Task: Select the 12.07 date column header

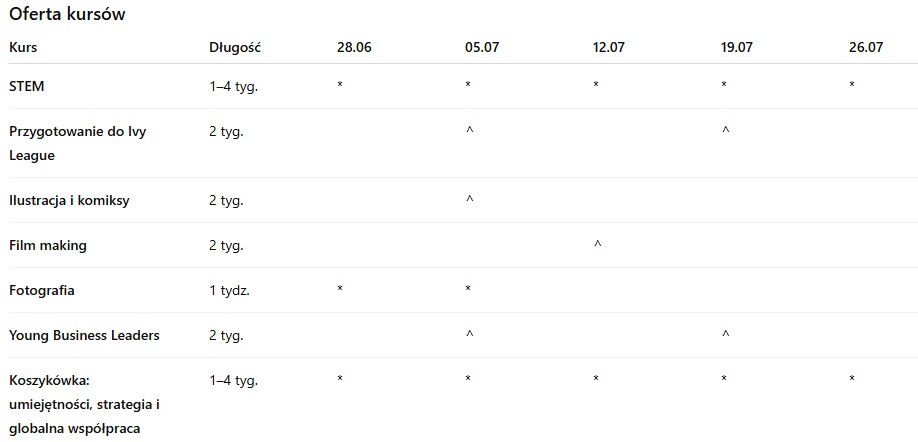Action: 610,47
